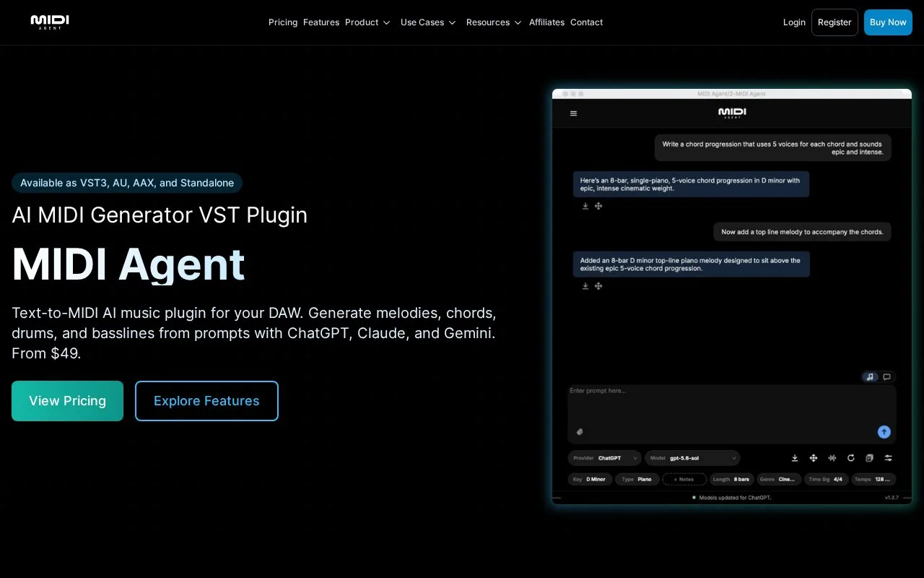Click the circular refresh icon in plugin toolbar

[x=851, y=458]
